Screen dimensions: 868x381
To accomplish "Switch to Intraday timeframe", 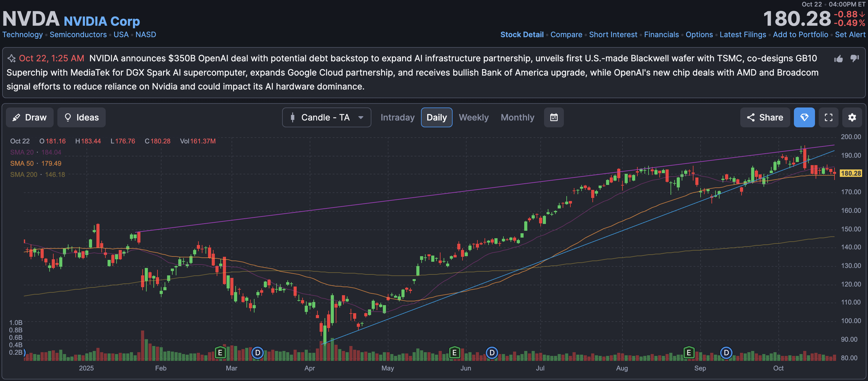I will click(397, 117).
